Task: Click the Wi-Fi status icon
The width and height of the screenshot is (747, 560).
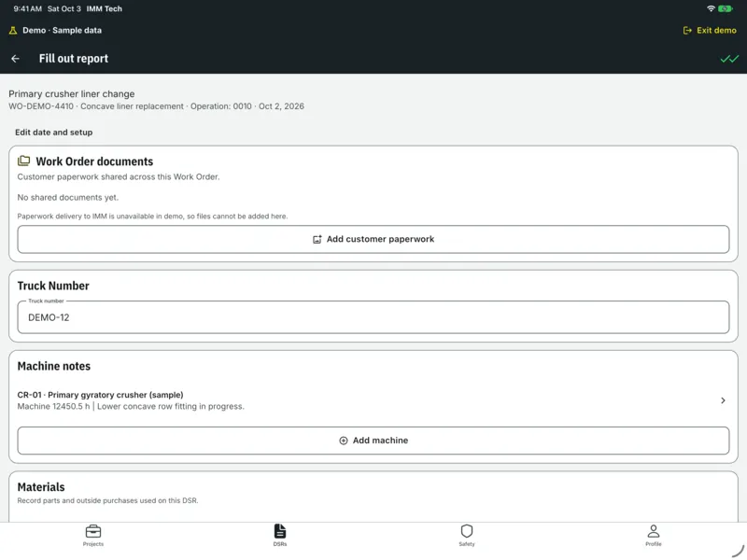Action: click(711, 8)
